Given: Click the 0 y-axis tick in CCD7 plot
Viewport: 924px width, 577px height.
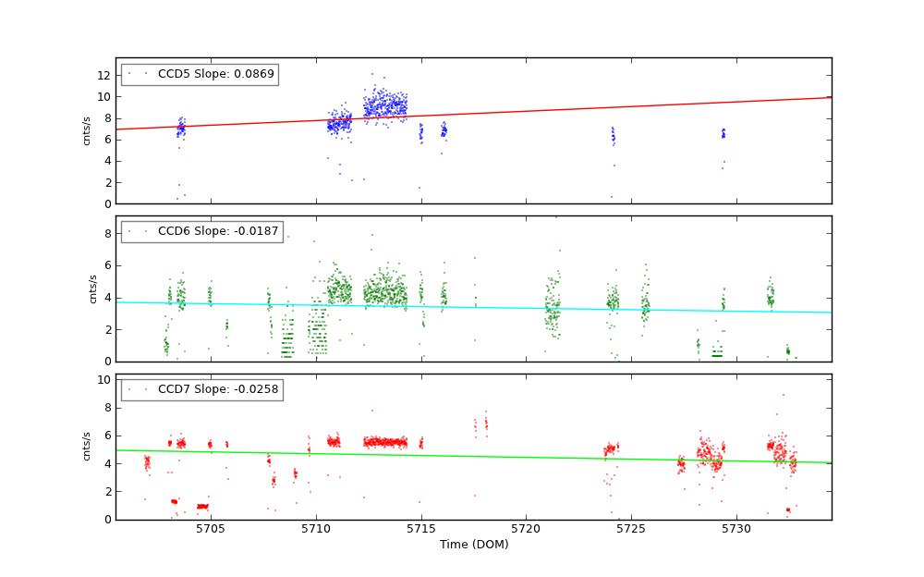Looking at the screenshot, I should 107,519.
